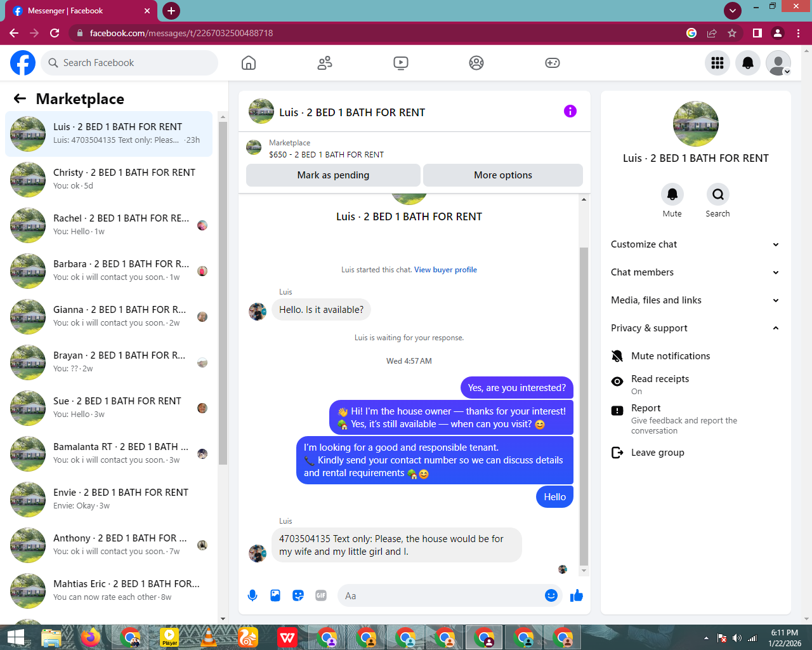Click the Search Facebook field
Image resolution: width=812 pixels, height=650 pixels.
pos(130,63)
